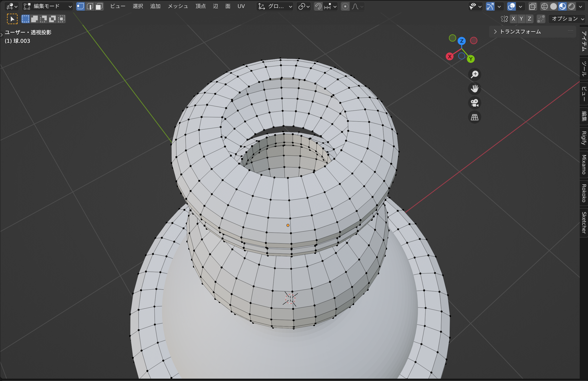The image size is (588, 381).
Task: Enable X axis mirror
Action: click(513, 19)
